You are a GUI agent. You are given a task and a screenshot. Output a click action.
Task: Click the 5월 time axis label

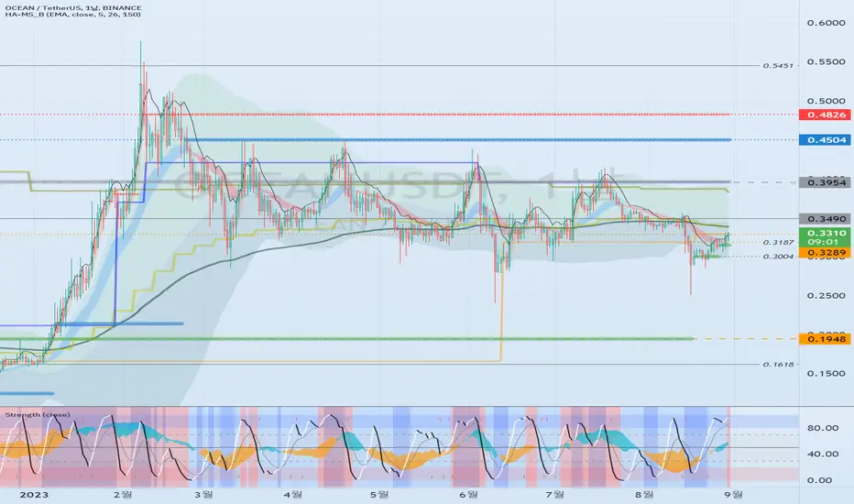(379, 495)
